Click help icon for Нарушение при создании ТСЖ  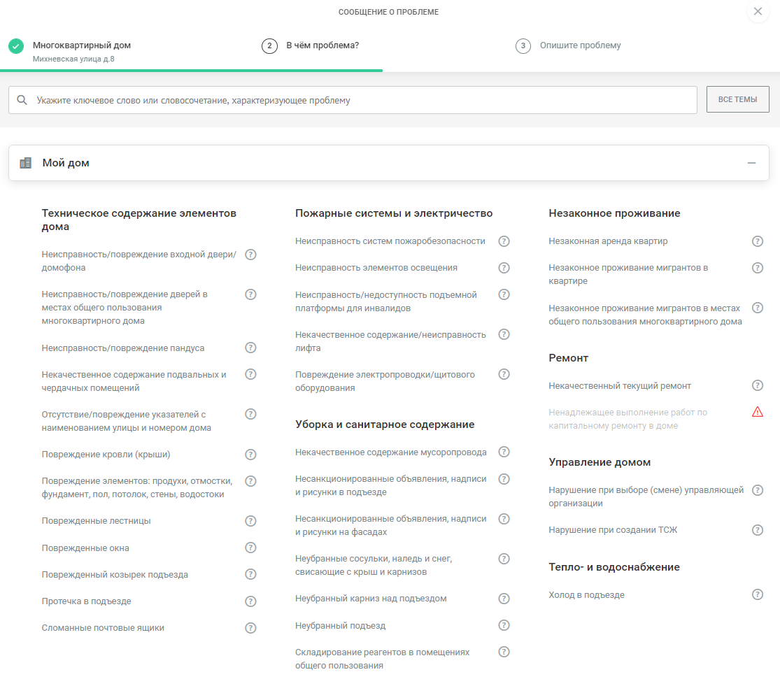tap(757, 530)
